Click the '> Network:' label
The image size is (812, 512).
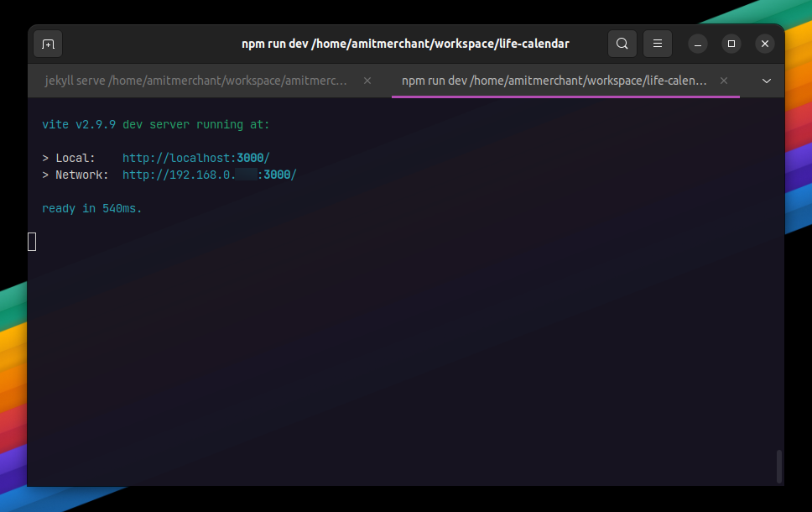coord(75,175)
